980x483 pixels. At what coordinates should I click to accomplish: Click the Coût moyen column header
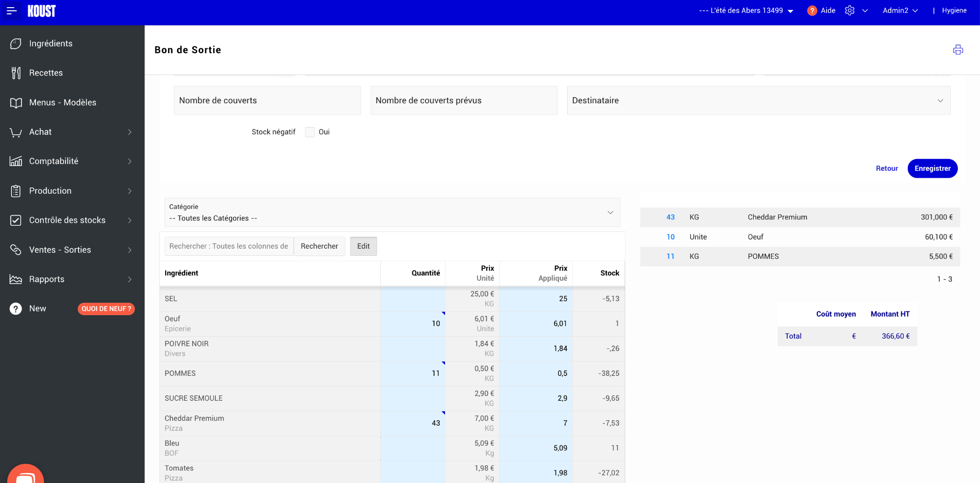point(836,314)
